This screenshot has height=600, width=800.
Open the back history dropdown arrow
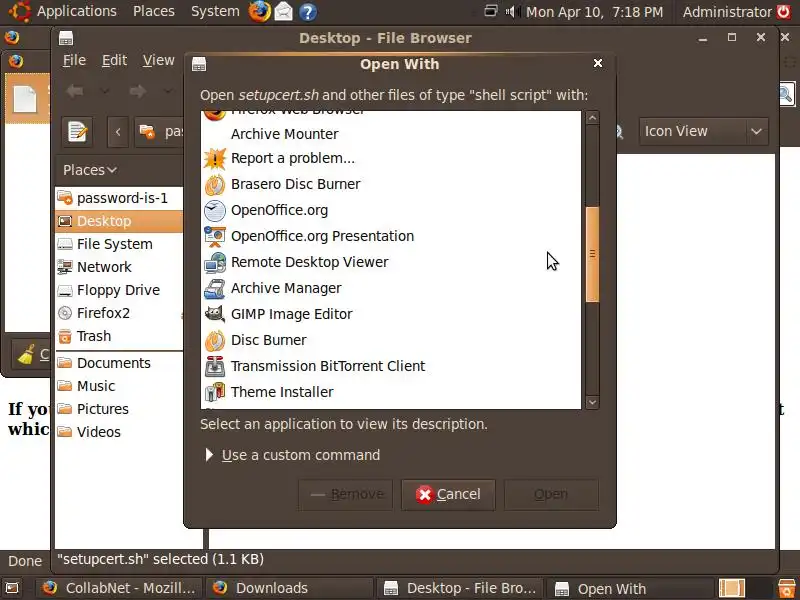pos(105,91)
